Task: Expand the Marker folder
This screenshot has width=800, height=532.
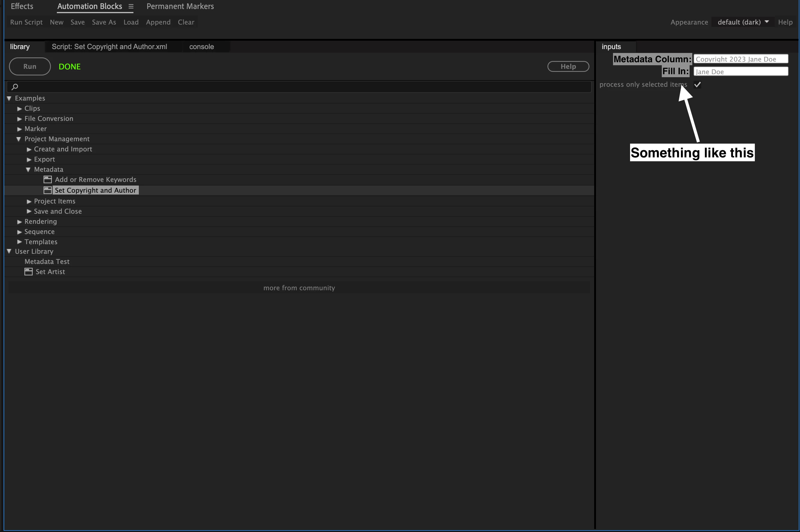Action: click(x=19, y=129)
